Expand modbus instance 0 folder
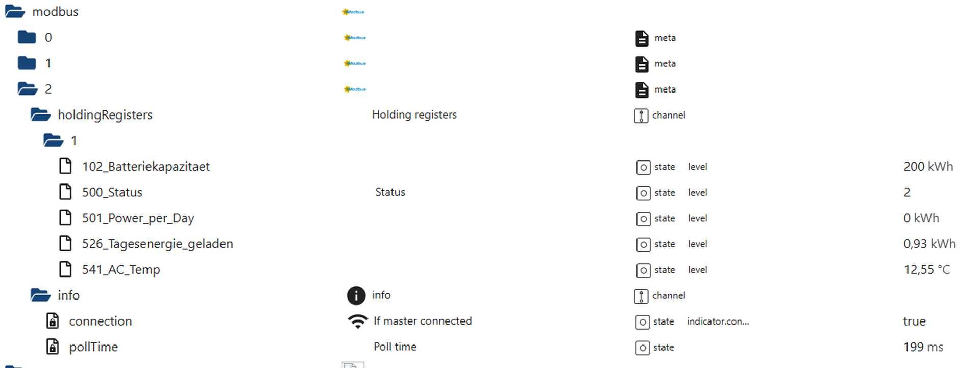 click(x=27, y=37)
